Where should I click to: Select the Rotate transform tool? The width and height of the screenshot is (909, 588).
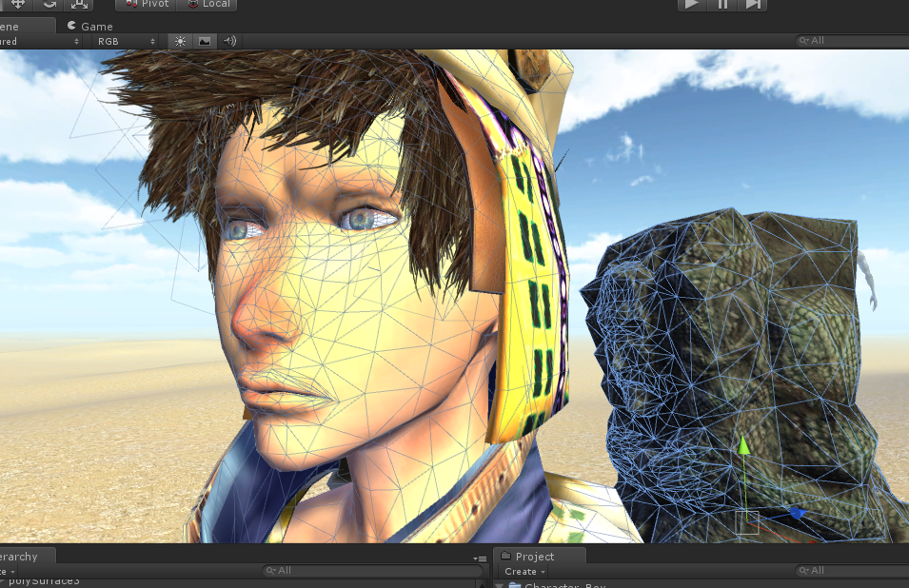[x=49, y=4]
